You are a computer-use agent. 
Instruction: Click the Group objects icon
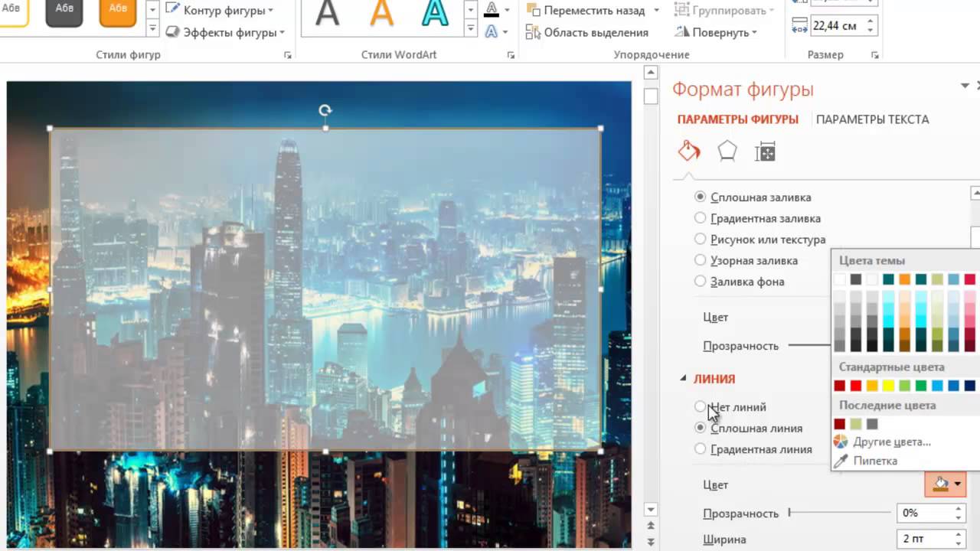pos(681,11)
